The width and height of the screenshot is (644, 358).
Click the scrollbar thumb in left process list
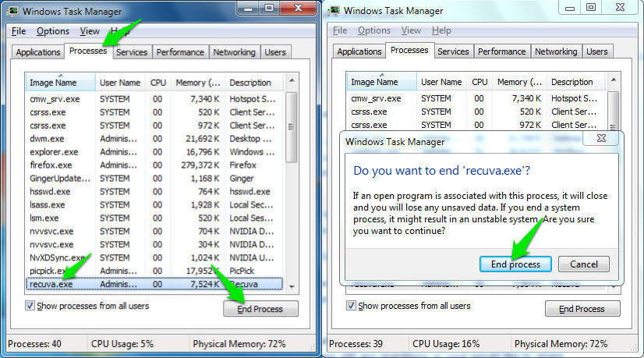(x=291, y=127)
